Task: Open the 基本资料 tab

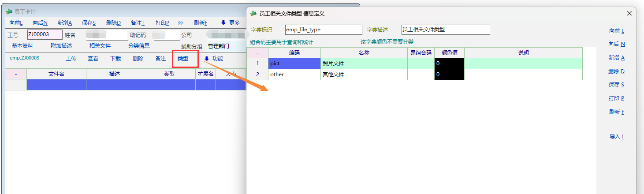Action: 22,46
